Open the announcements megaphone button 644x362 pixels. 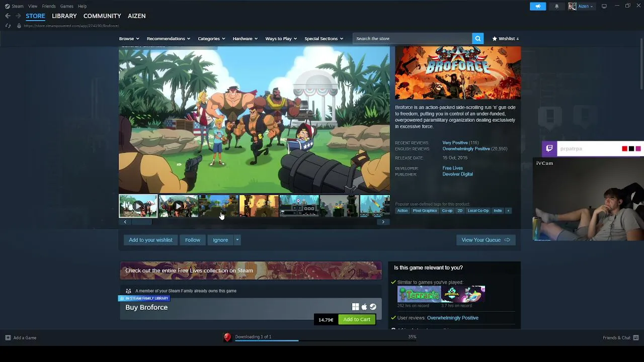pos(537,6)
